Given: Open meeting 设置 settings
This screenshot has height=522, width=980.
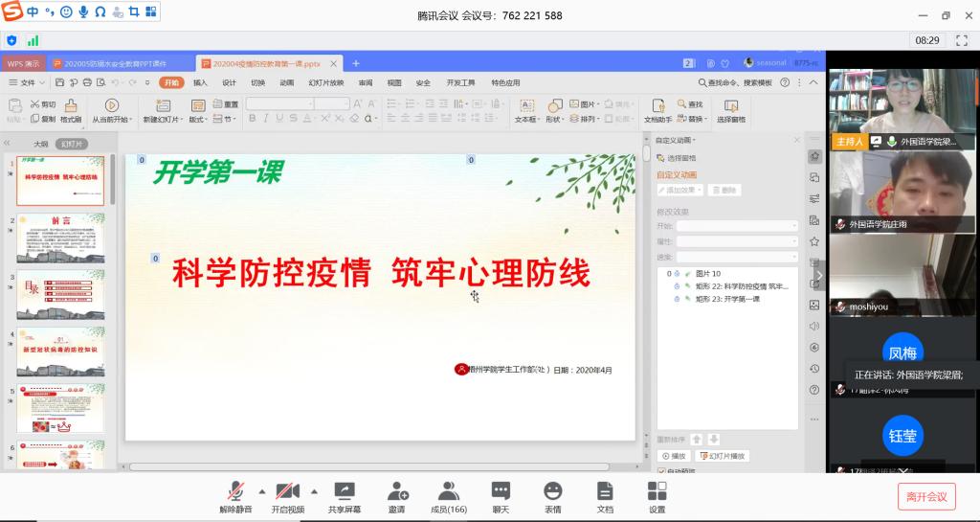Looking at the screenshot, I should tap(657, 497).
